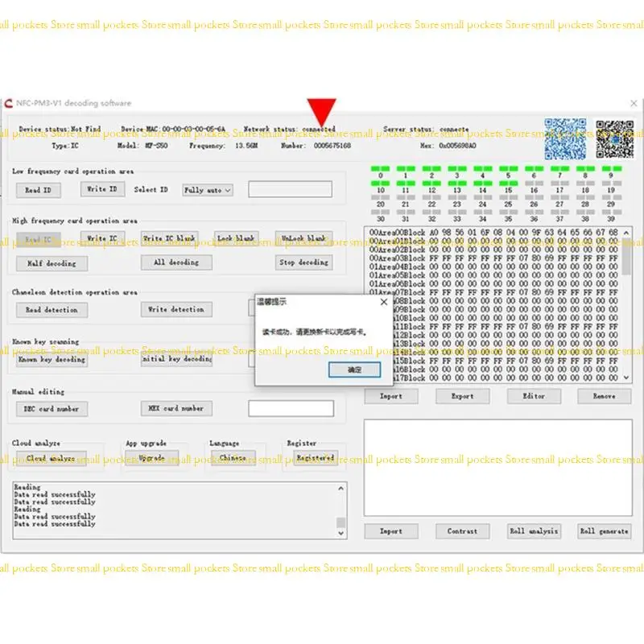Viewport: 644px width, 644px height.
Task: Click Write IC blank button
Action: (169, 238)
